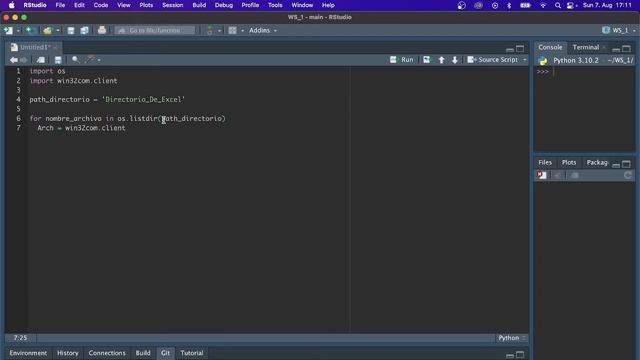
Task: Click the Spotlight search icon in menu bar
Action: click(558, 5)
